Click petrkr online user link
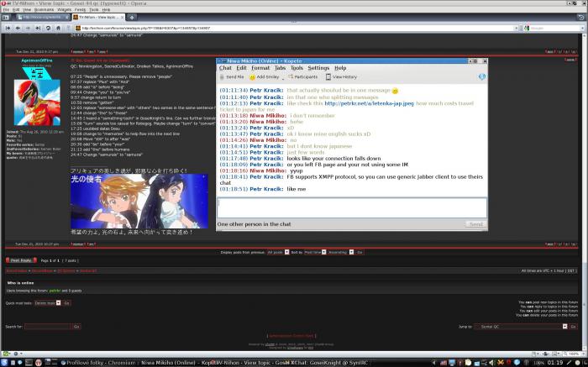This screenshot has width=588, height=367. pos(55,291)
